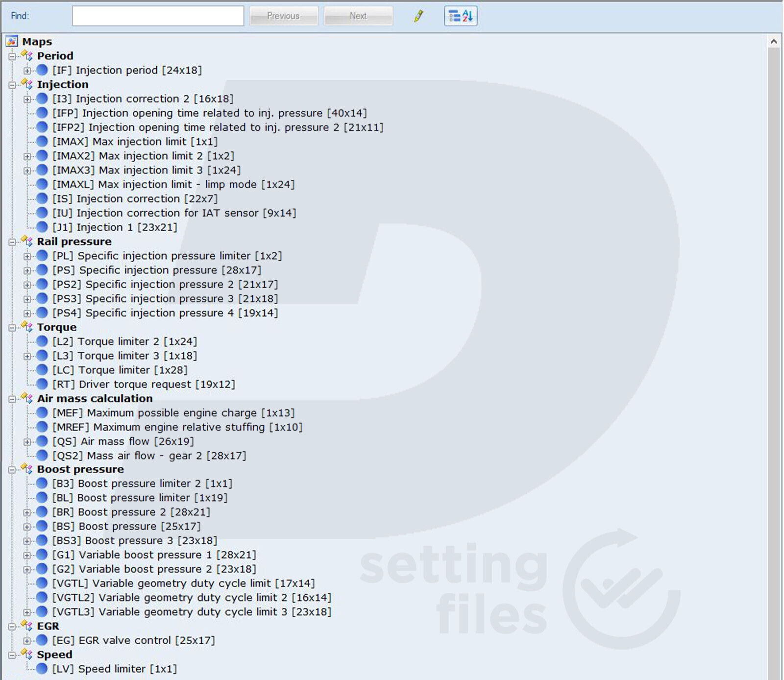Click the Boost pressure category icon

coord(27,469)
